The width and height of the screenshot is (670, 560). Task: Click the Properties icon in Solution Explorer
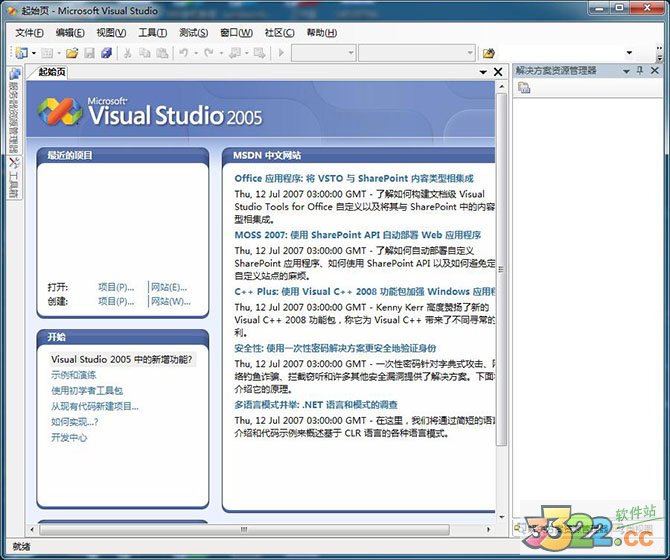[x=524, y=89]
